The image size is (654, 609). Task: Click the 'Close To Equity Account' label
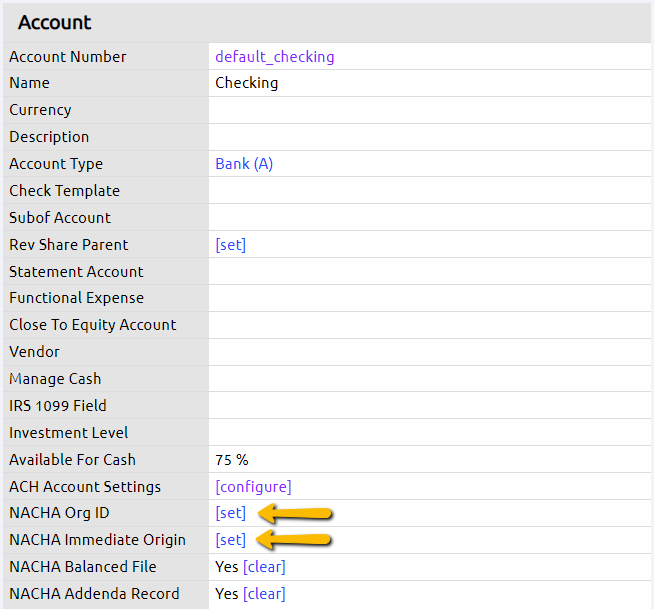[93, 325]
